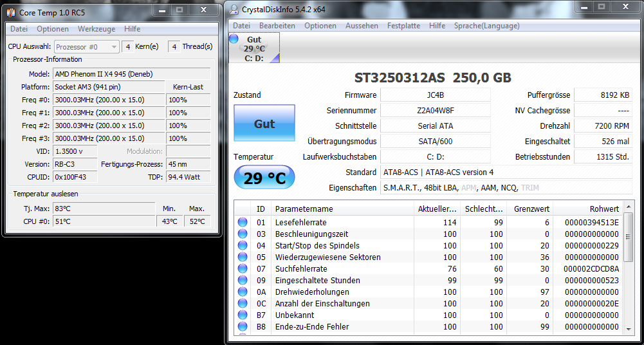Click the SMART list scrollbar thumb

[629, 237]
